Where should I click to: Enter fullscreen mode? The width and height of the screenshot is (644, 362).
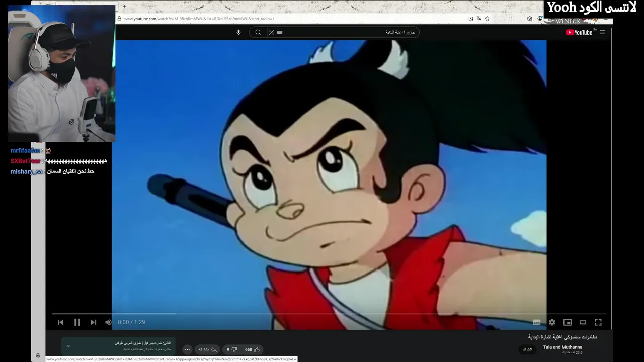pyautogui.click(x=598, y=322)
